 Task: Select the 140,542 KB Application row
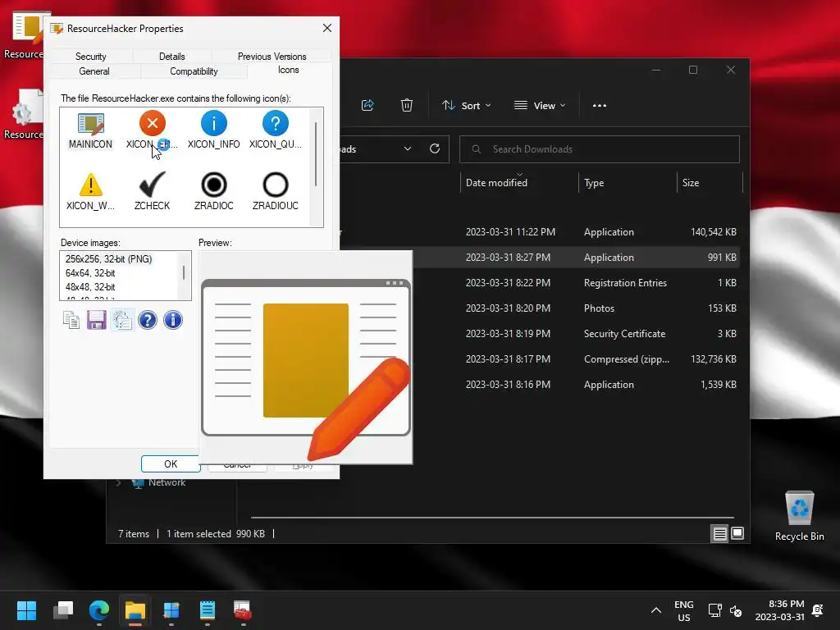[540, 232]
